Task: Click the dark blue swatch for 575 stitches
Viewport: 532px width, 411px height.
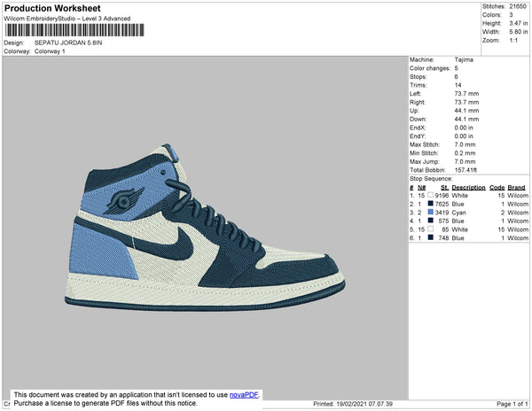Action: (x=431, y=221)
